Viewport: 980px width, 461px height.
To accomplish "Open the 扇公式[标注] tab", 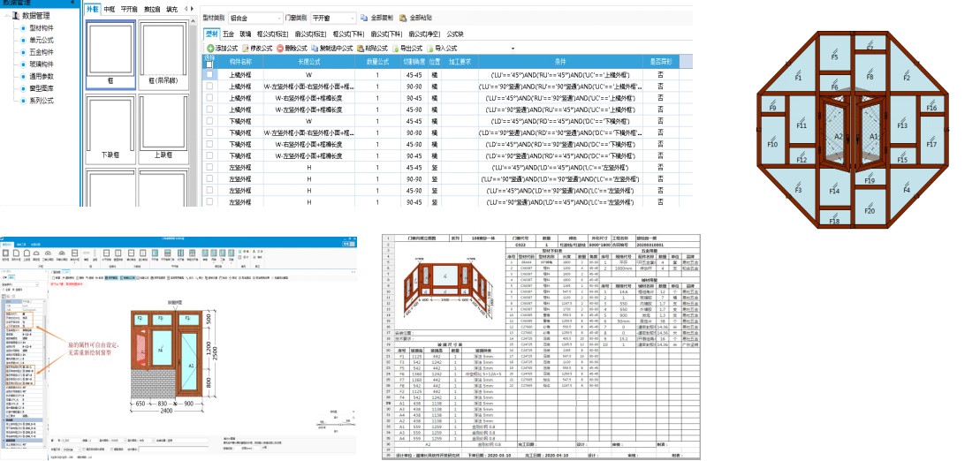I will click(x=312, y=34).
